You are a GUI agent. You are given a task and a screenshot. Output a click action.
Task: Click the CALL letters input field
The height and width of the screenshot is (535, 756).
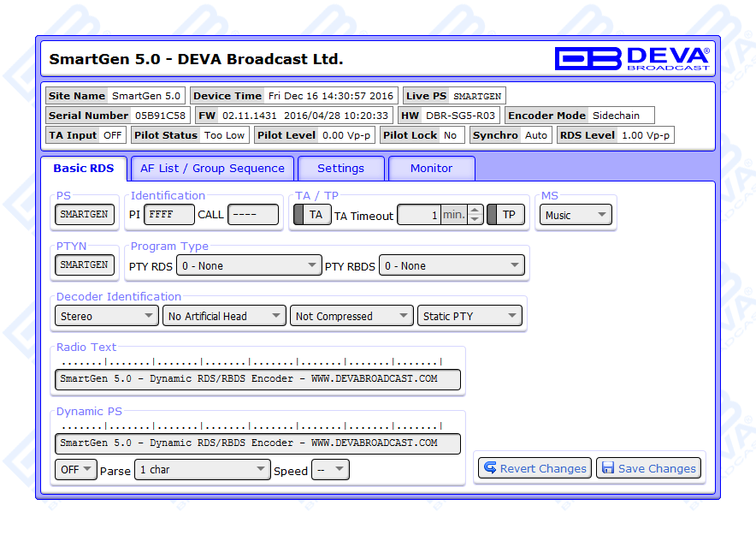[252, 215]
